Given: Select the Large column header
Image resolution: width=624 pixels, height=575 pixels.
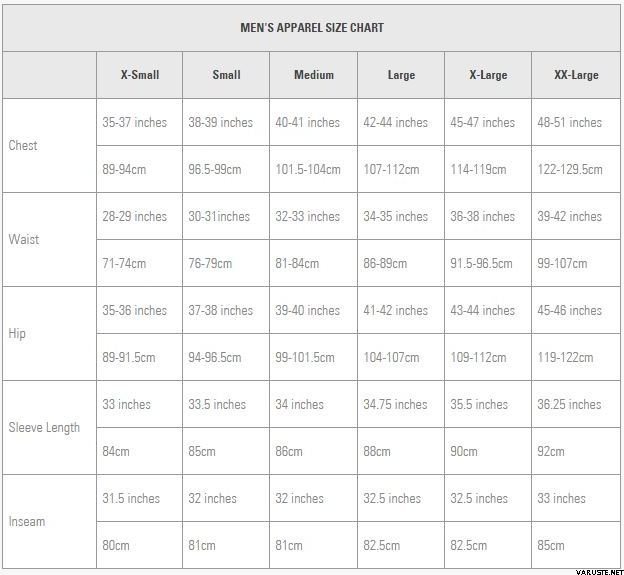Looking at the screenshot, I should coord(401,75).
